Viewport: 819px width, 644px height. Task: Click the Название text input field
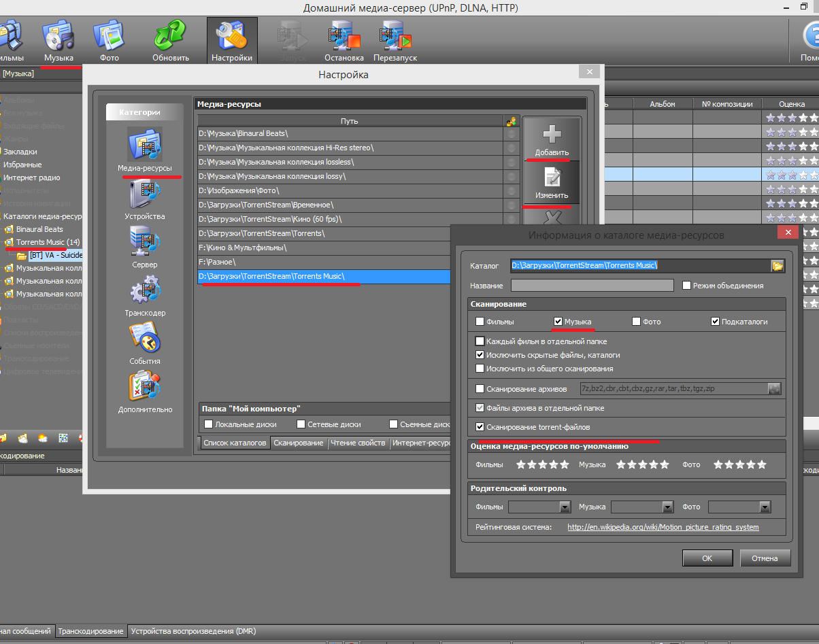(x=592, y=286)
